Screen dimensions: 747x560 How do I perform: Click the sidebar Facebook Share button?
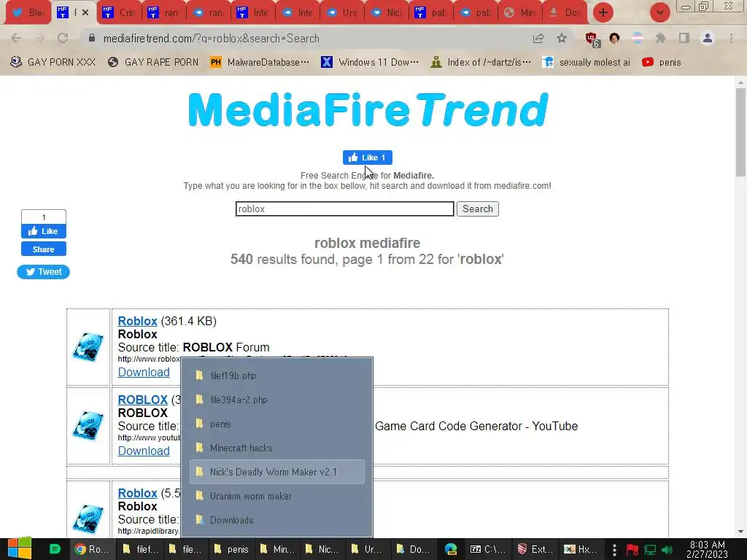[43, 249]
